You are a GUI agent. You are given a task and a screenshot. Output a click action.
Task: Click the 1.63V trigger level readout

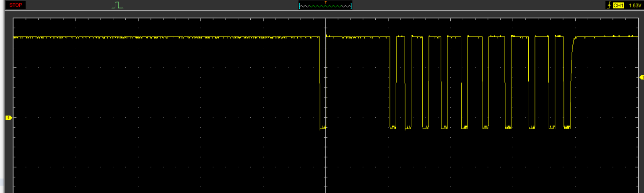pos(635,5)
